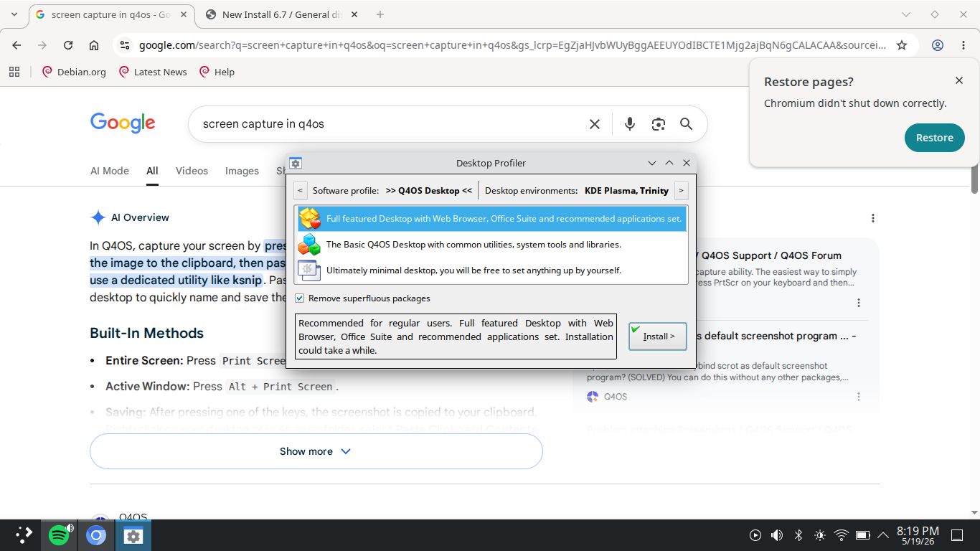The image size is (980, 551).
Task: Click Restore to reopen pages
Action: pos(934,138)
